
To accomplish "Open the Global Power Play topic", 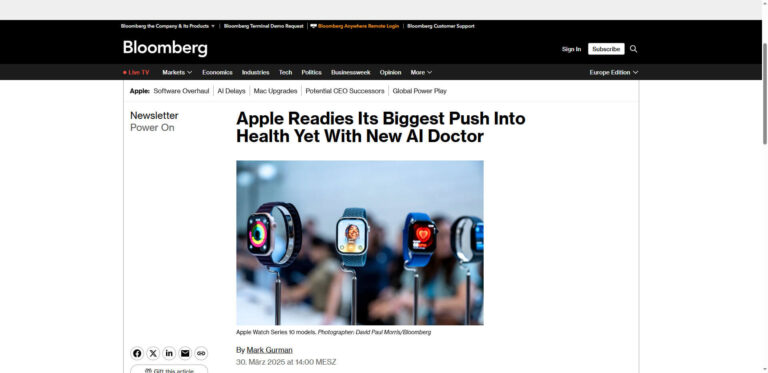I will tap(420, 91).
